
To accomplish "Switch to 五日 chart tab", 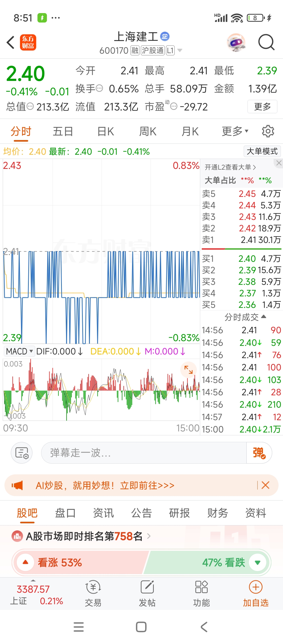I will pyautogui.click(x=63, y=131).
